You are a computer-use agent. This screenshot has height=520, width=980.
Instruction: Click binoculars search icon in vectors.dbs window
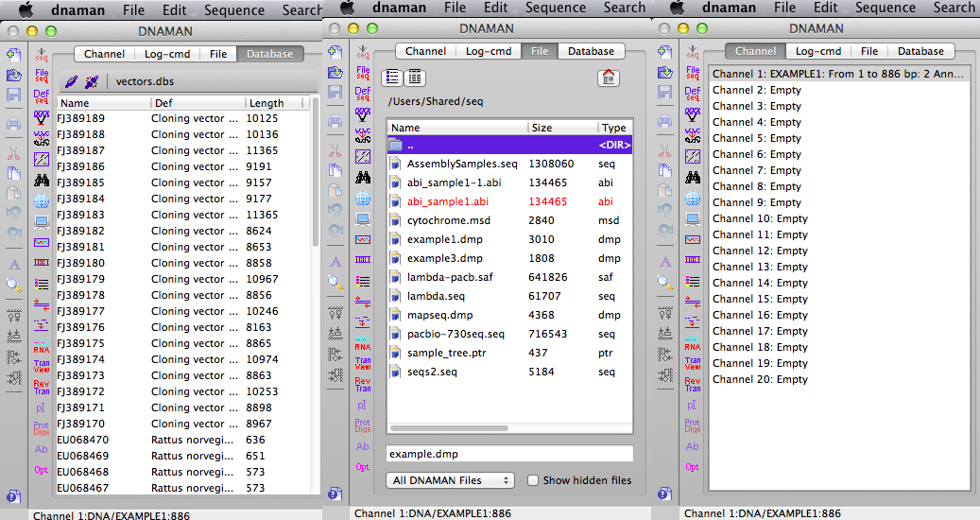42,180
